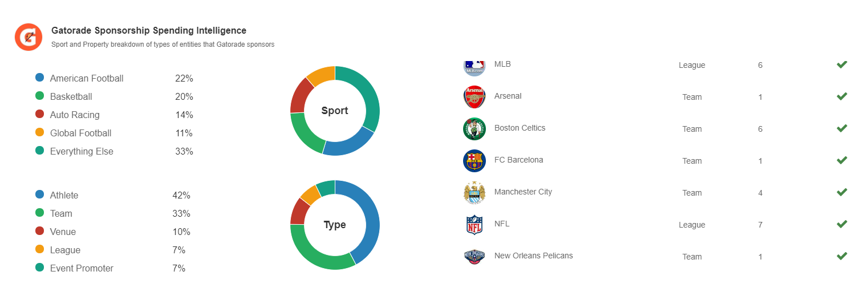Click the Gatorade logo icon
The width and height of the screenshot is (868, 308).
(29, 37)
